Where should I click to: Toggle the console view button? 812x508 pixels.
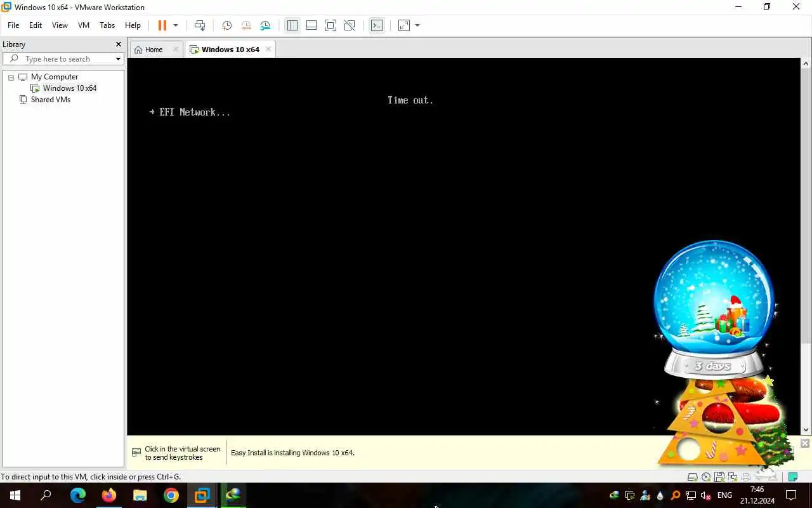pyautogui.click(x=377, y=25)
